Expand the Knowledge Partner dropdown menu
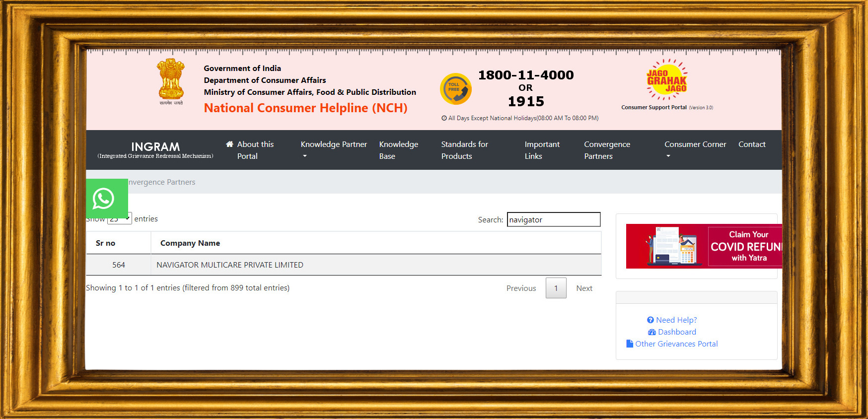 pyautogui.click(x=334, y=149)
